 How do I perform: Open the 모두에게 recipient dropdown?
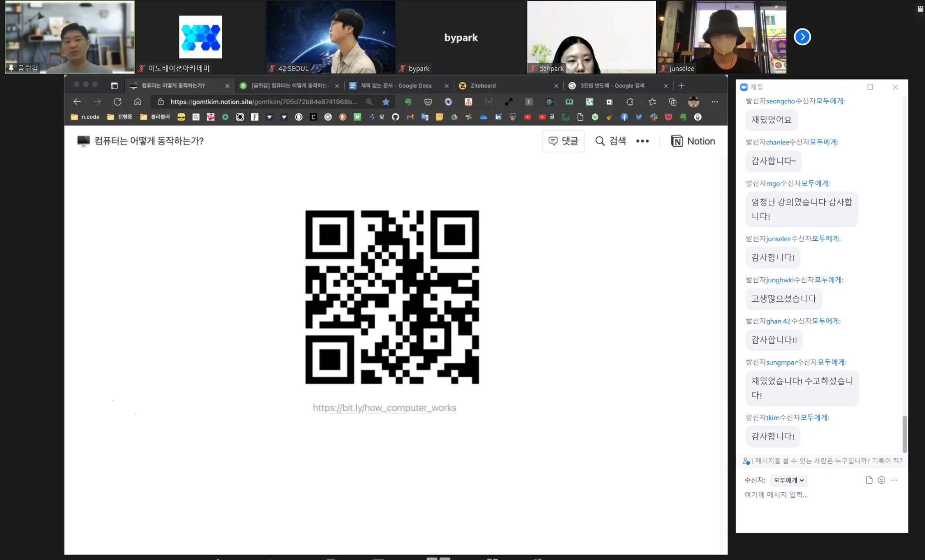click(788, 480)
